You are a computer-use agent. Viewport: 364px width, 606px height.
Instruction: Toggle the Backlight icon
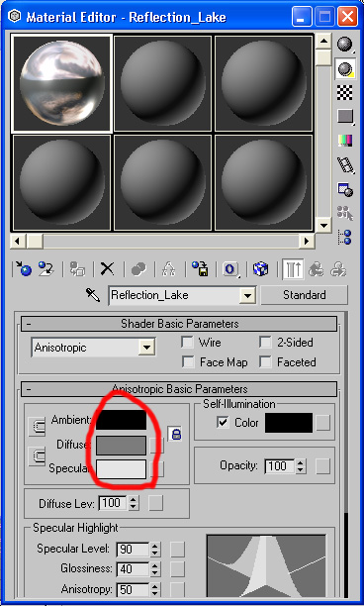[344, 69]
